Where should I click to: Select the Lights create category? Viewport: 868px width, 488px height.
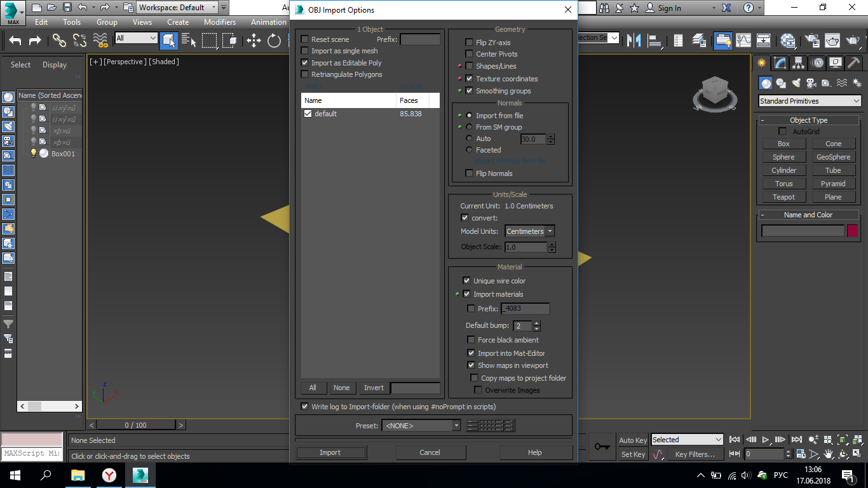(x=796, y=83)
